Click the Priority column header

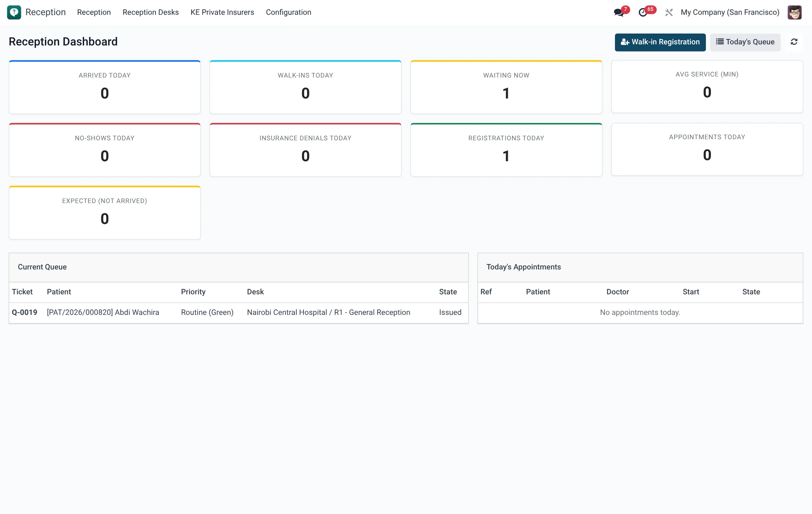(x=193, y=292)
